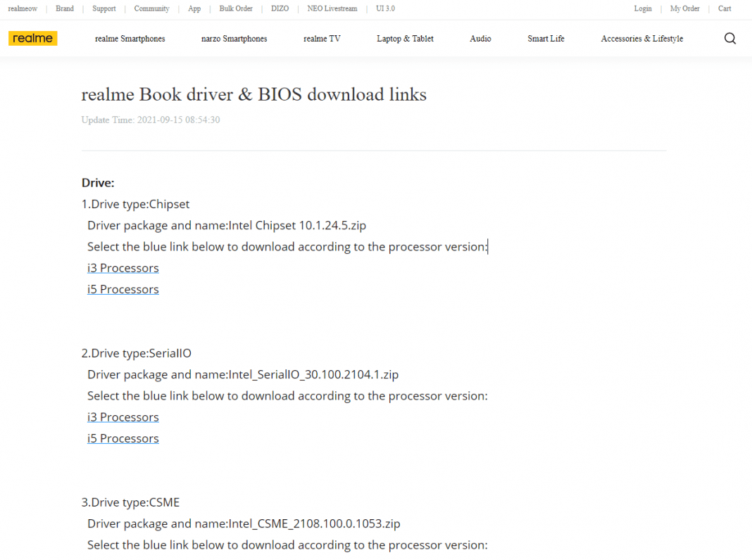Open the realme Smartphones menu

pyautogui.click(x=130, y=39)
